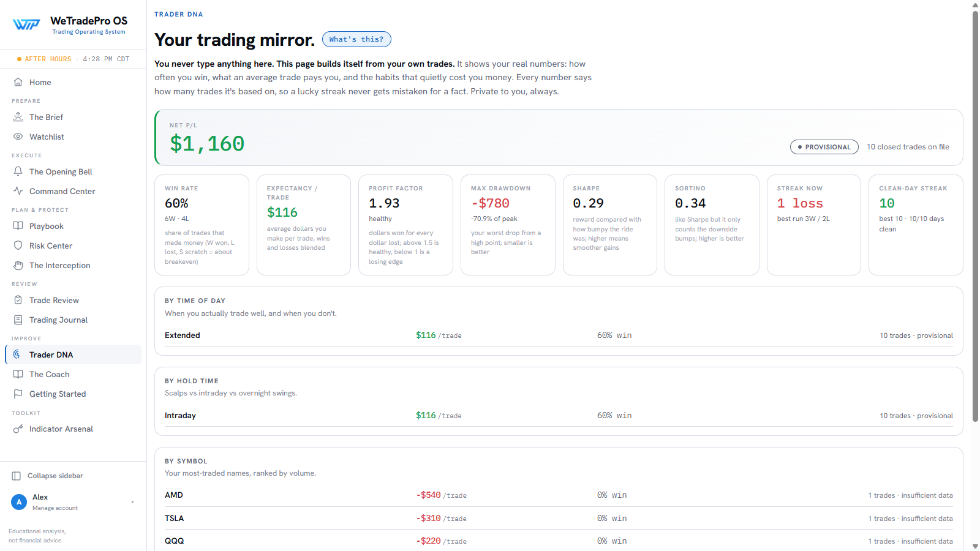Click The Coach book icon
The width and height of the screenshot is (980, 551).
coord(18,374)
